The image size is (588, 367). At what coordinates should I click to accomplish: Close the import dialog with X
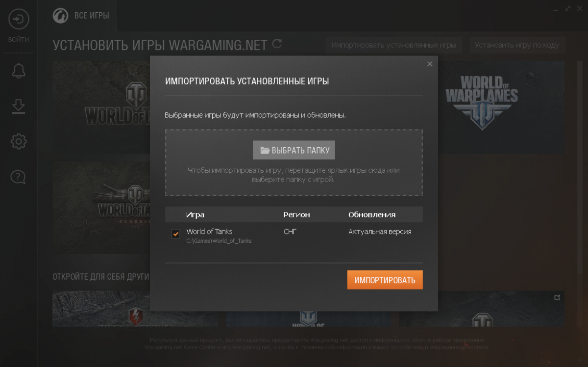pyautogui.click(x=430, y=64)
